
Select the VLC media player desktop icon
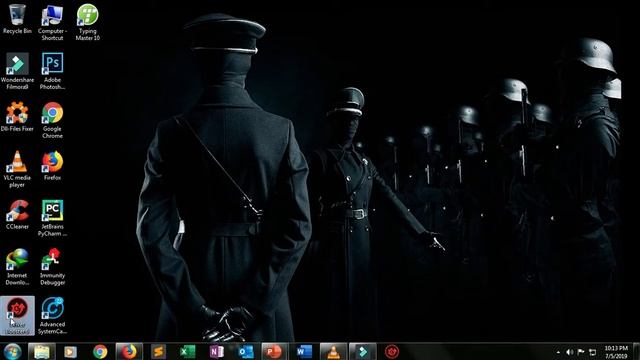tap(17, 169)
